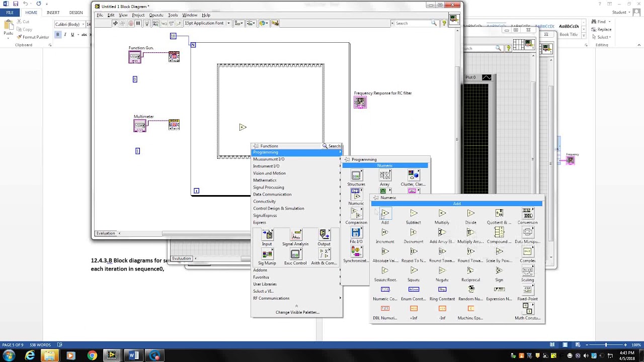Viewport: 644px width, 362px height.
Task: Open the Project menu
Action: 138,15
